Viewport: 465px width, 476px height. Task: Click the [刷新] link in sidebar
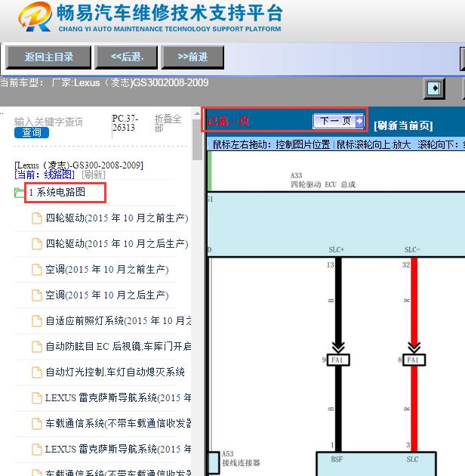[94, 175]
